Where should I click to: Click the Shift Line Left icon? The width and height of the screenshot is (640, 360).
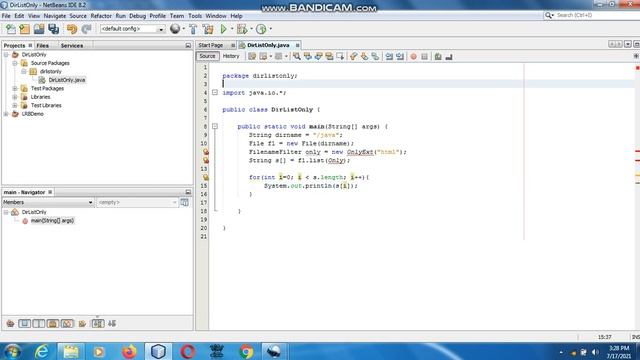pyautogui.click(x=389, y=57)
